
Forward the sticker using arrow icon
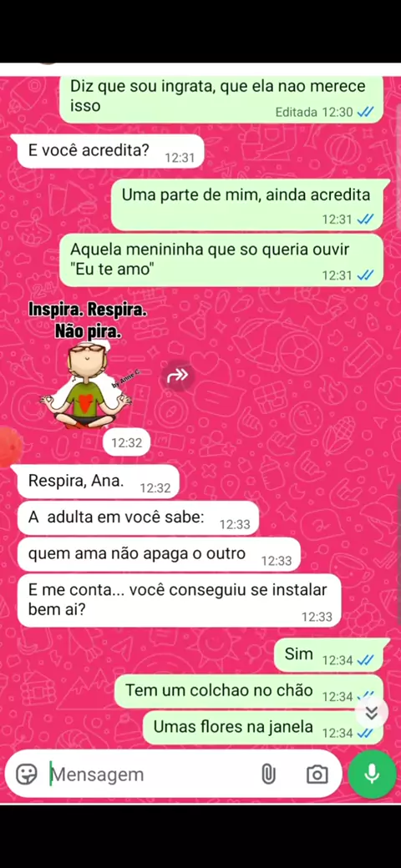(x=178, y=376)
